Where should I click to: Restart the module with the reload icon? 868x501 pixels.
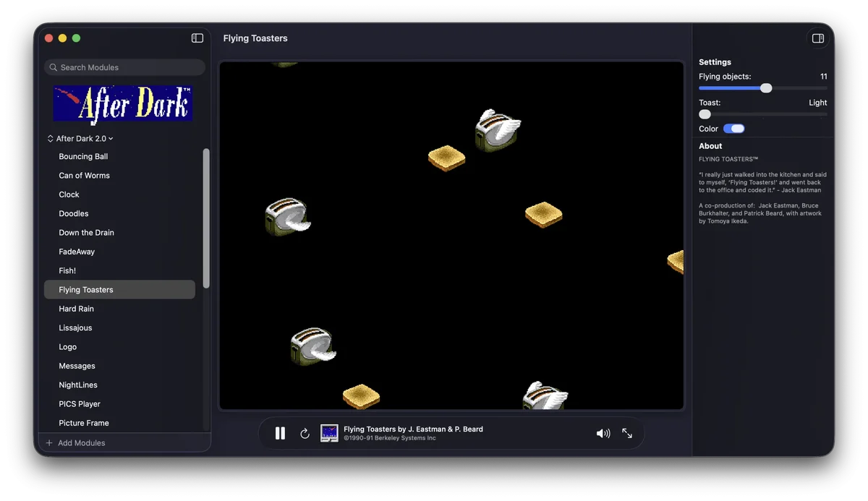point(305,433)
